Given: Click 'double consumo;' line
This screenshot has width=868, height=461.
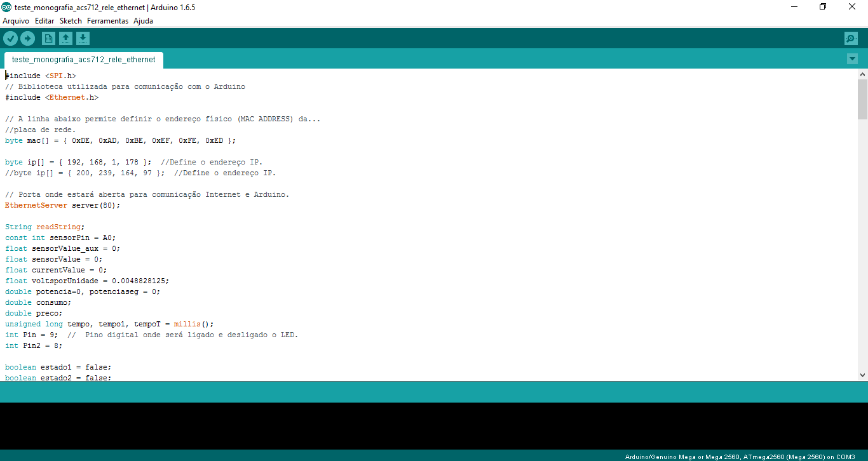Looking at the screenshot, I should coord(38,302).
